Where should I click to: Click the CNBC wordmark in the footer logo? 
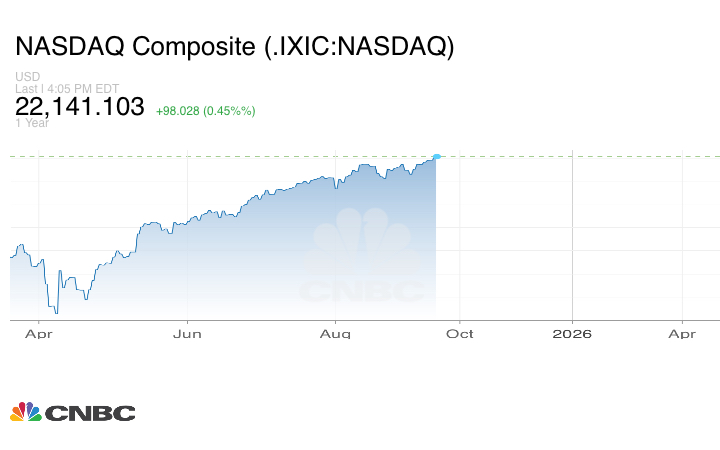90,413
